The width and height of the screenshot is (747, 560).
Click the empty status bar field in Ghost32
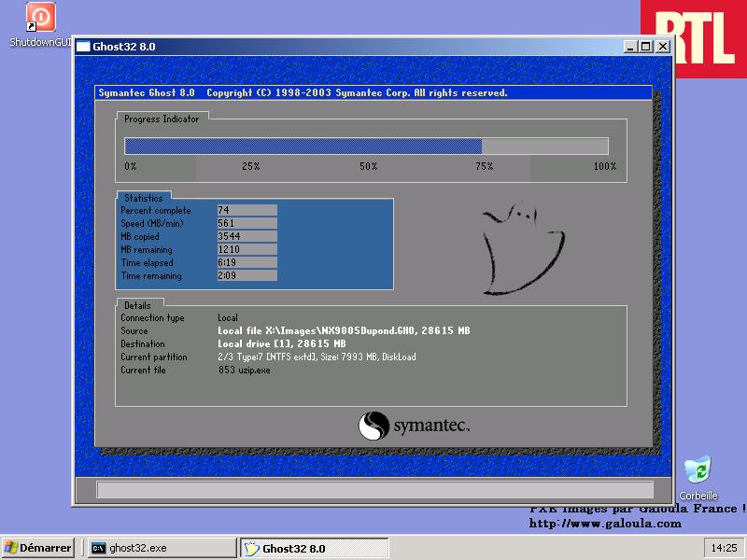[x=374, y=489]
